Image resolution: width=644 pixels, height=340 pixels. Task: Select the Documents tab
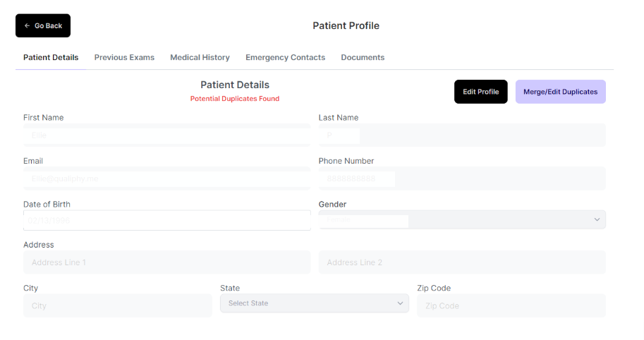tap(363, 58)
